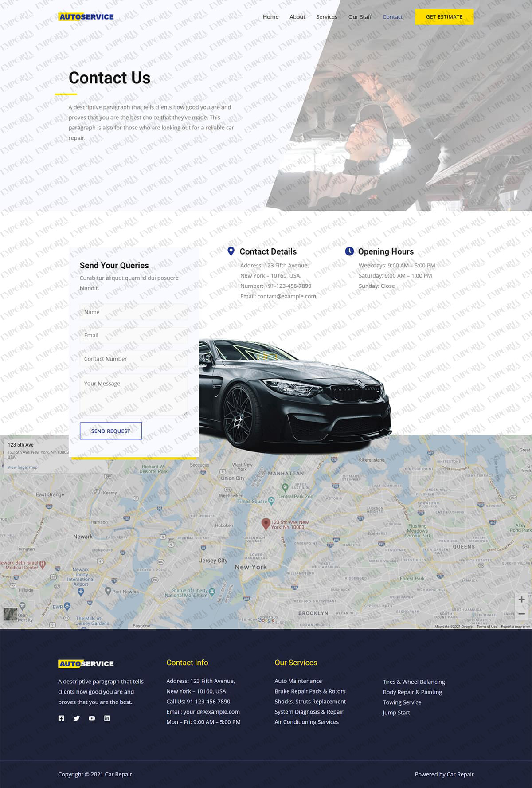Open the Home menu item
532x788 pixels.
pos(270,17)
